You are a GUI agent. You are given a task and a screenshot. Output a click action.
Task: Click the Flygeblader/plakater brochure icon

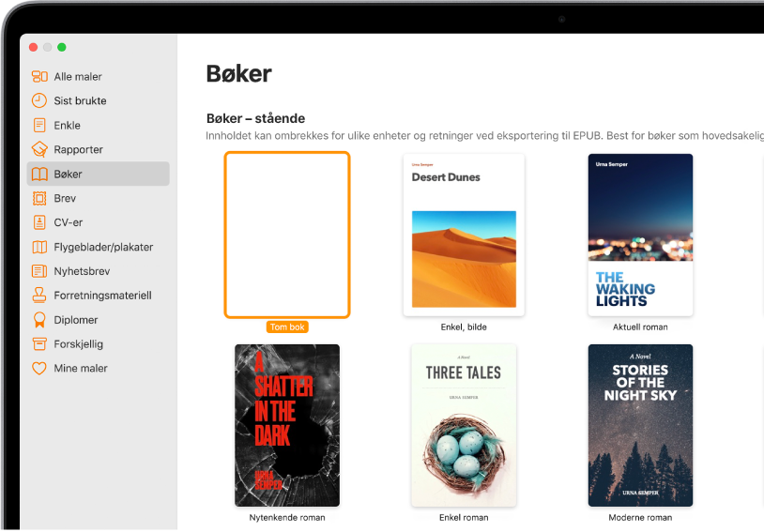coord(39,247)
